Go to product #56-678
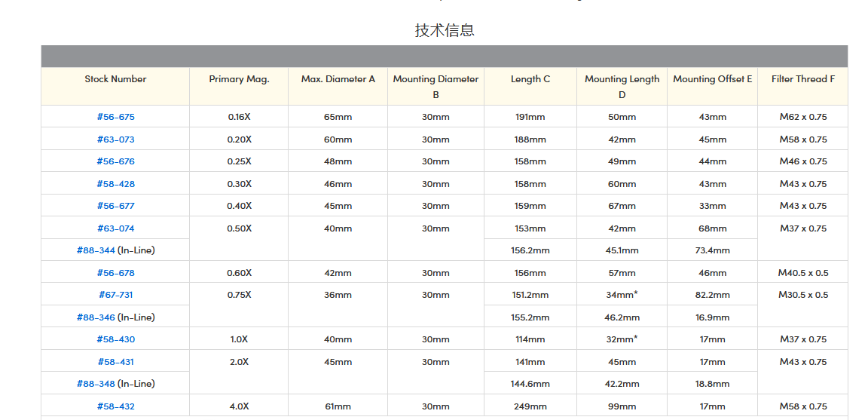This screenshot has width=868, height=420. 115,273
